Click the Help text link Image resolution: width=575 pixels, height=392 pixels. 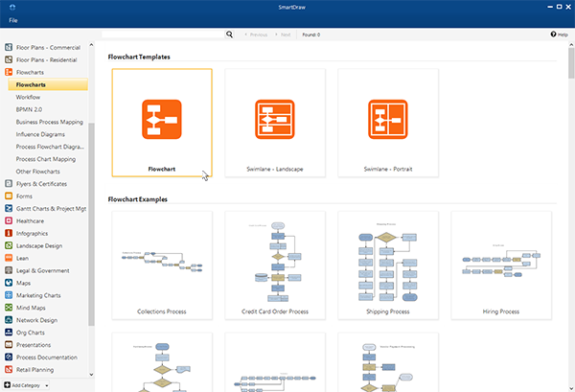coord(563,35)
